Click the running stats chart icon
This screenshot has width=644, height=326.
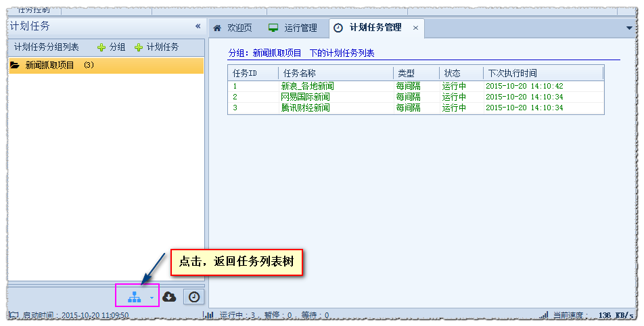(210, 315)
